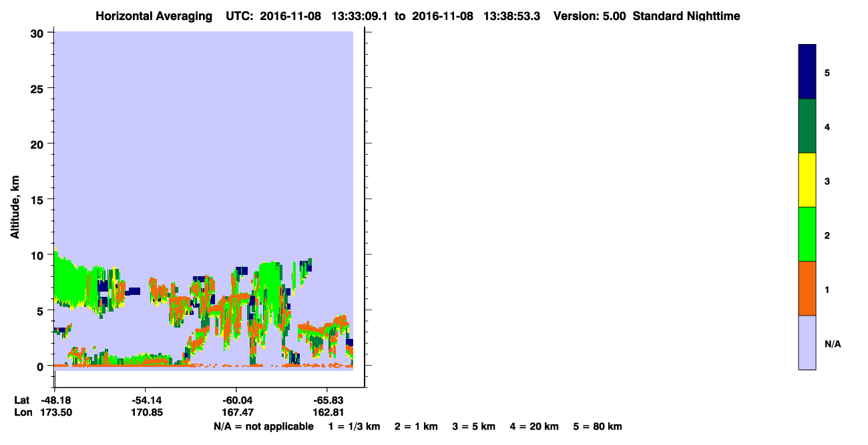This screenshot has width=868, height=445.
Task: Click the y-axis value 15
Action: [x=38, y=199]
